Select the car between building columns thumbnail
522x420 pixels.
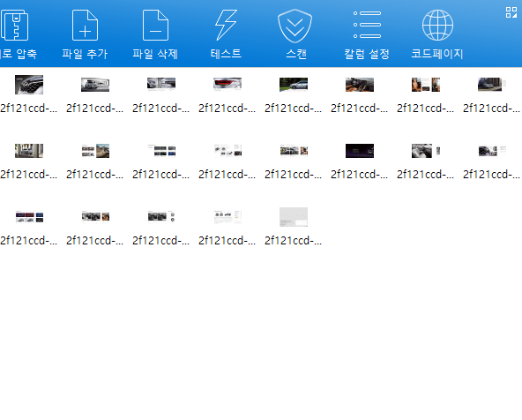click(x=29, y=151)
